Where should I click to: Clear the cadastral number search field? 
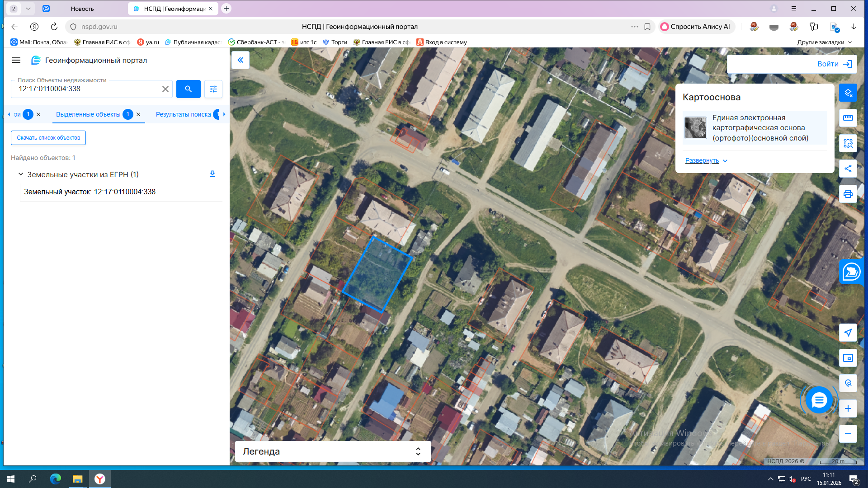pyautogui.click(x=165, y=89)
